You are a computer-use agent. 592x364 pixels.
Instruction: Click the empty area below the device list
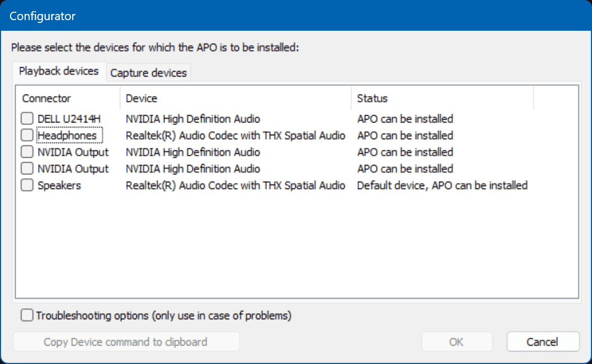[x=297, y=246]
